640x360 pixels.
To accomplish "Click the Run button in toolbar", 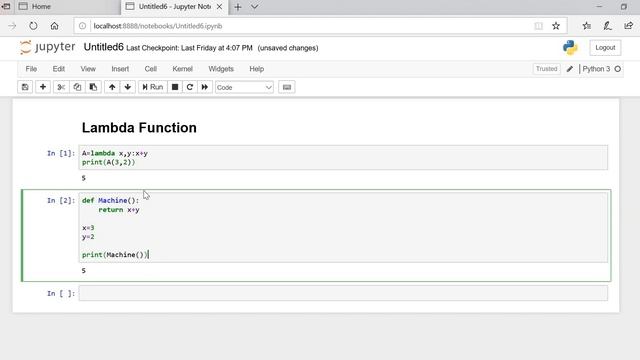I will (x=153, y=87).
